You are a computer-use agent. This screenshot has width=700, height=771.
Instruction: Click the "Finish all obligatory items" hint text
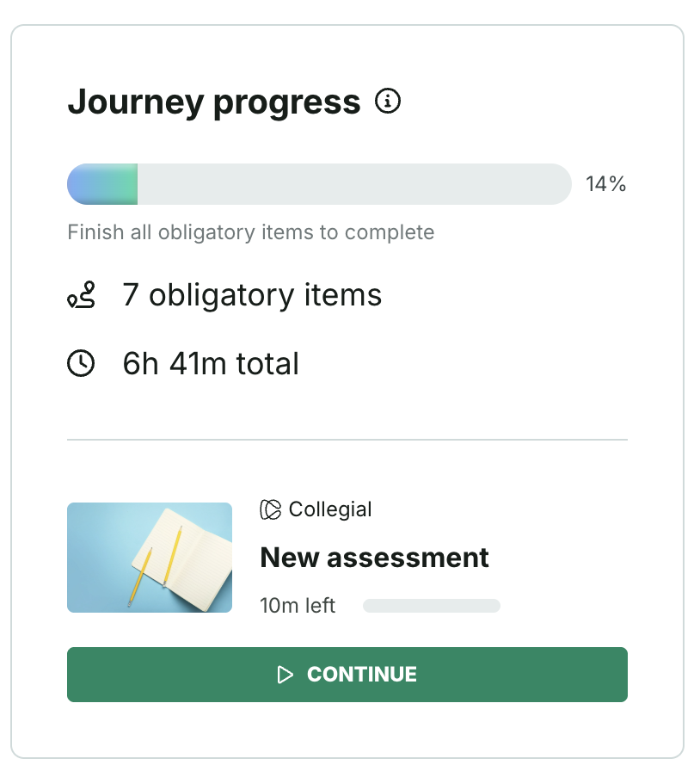(250, 232)
